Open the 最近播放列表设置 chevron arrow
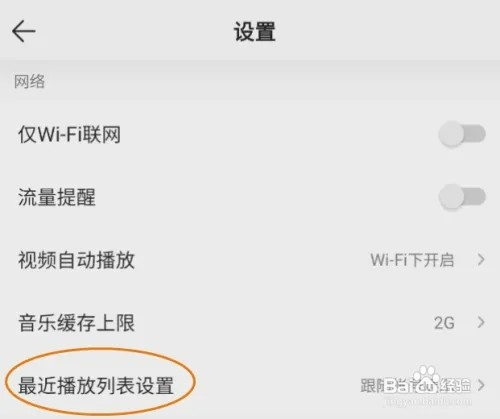The height and width of the screenshot is (419, 500). click(481, 385)
